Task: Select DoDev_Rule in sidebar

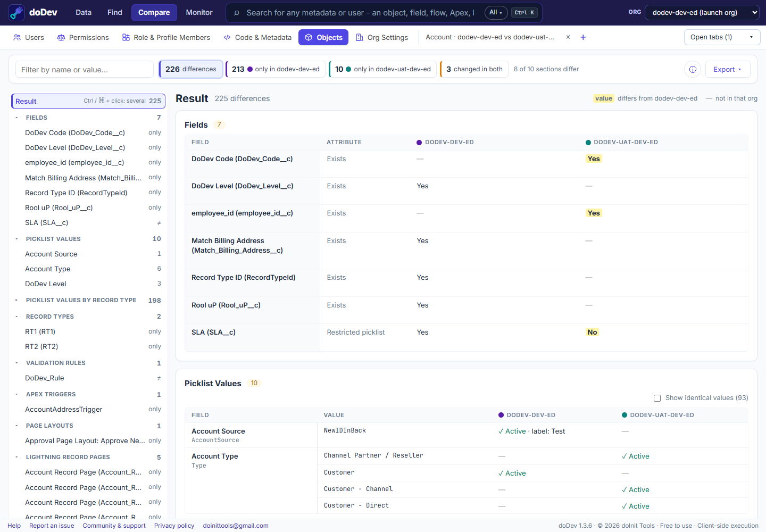Action: pos(88,378)
